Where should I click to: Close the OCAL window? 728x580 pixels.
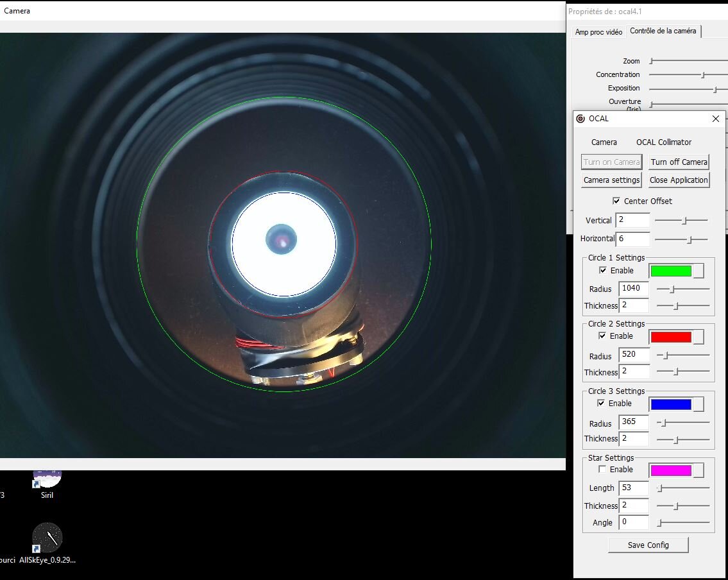coord(715,119)
